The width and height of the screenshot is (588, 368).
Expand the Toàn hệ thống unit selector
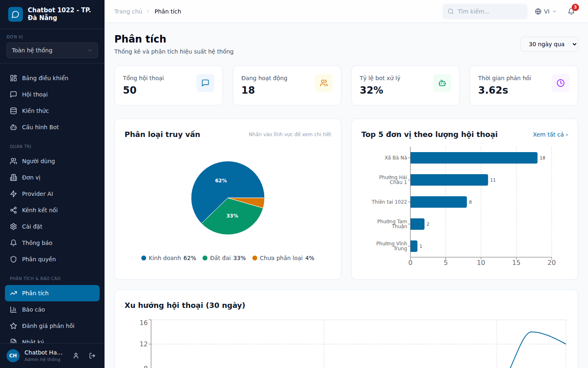[x=52, y=50]
